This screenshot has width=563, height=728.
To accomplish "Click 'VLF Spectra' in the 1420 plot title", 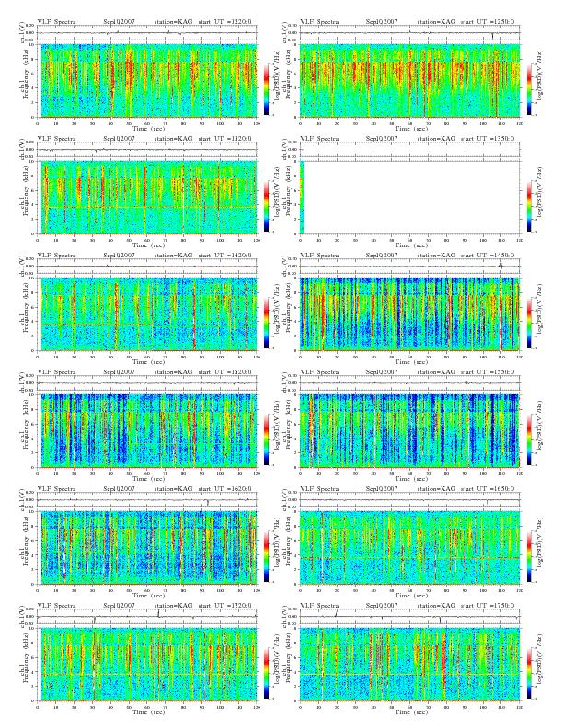I will (x=57, y=256).
